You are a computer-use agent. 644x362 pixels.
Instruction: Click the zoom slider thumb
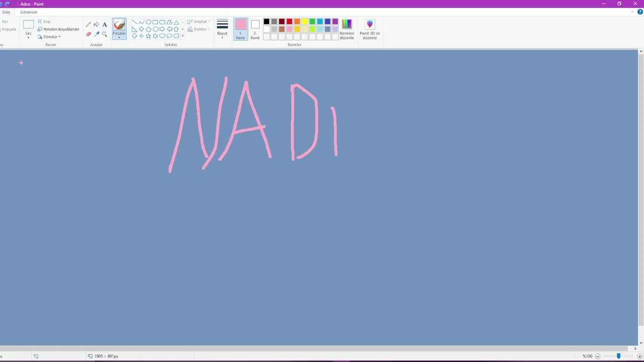coord(619,356)
